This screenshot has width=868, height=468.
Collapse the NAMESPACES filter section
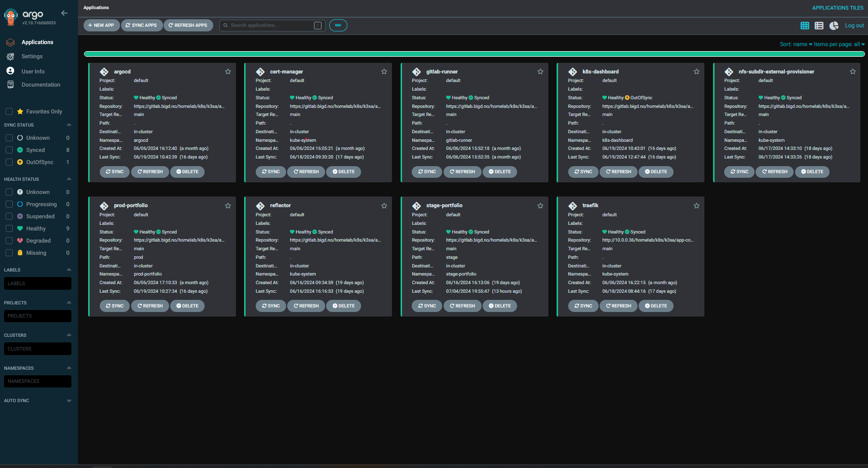tap(69, 368)
